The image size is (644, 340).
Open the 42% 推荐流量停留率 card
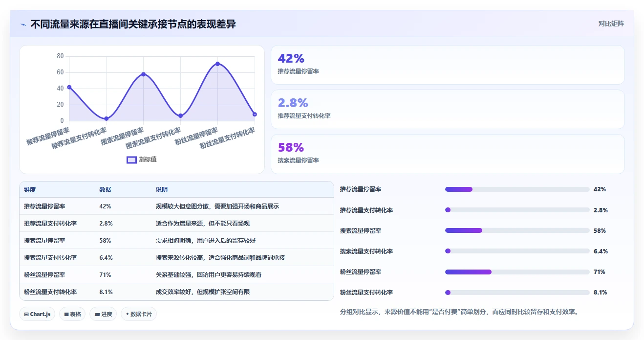click(448, 65)
